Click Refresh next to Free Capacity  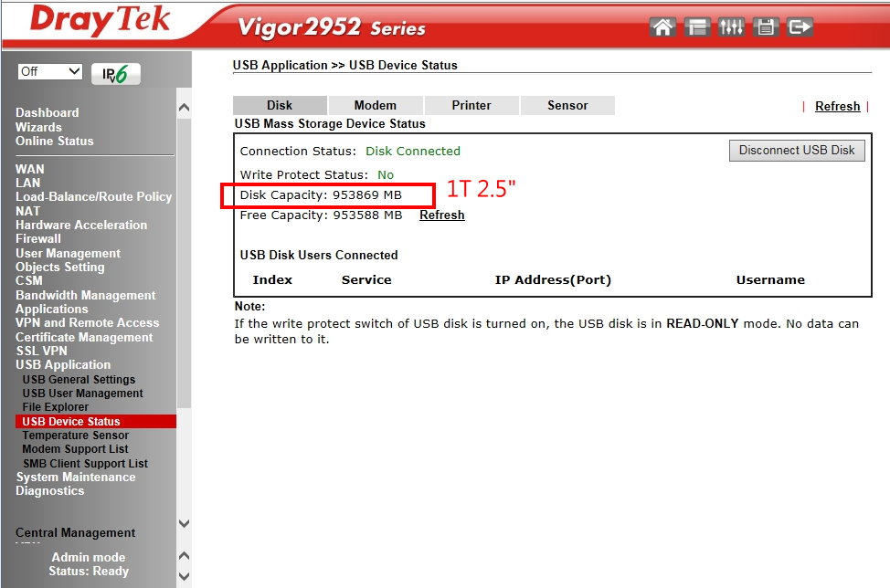(x=441, y=215)
